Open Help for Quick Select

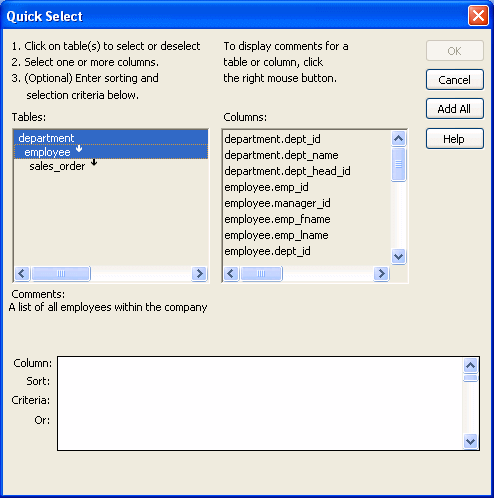click(455, 138)
